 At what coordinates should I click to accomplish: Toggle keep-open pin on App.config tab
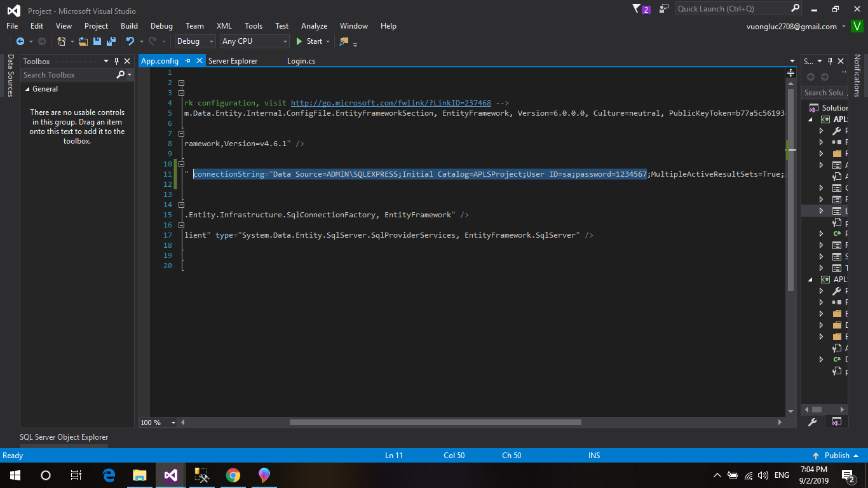tap(187, 61)
